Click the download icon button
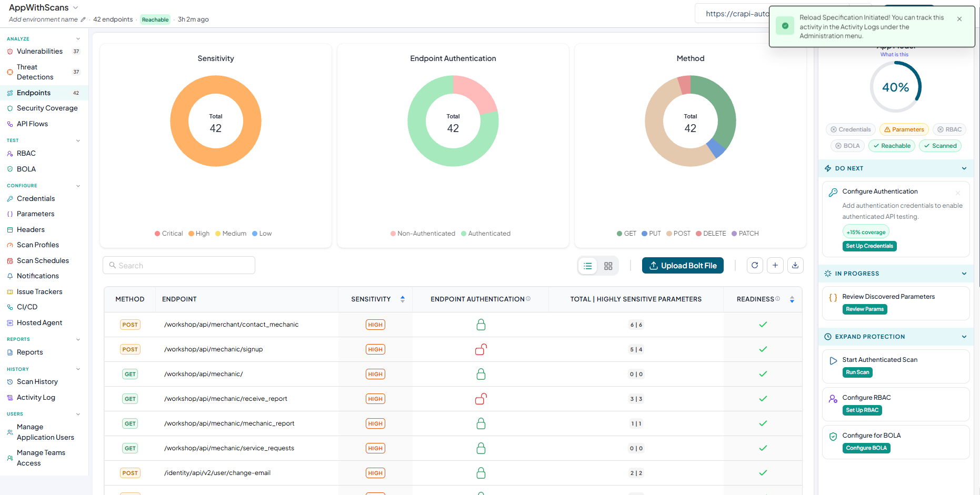Screen dimensions: 980x495 pos(795,266)
